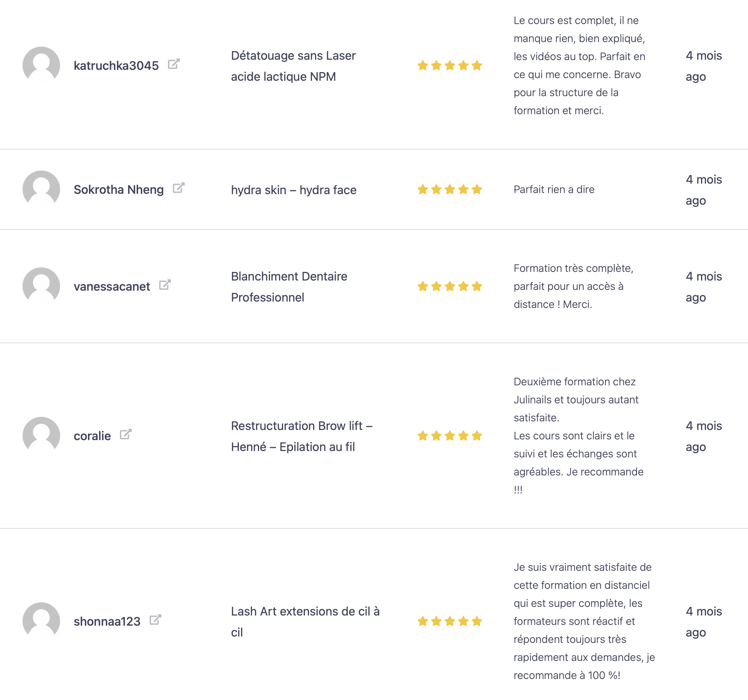
Task: Open vanessacanet's external profile link icon
Action: [165, 285]
